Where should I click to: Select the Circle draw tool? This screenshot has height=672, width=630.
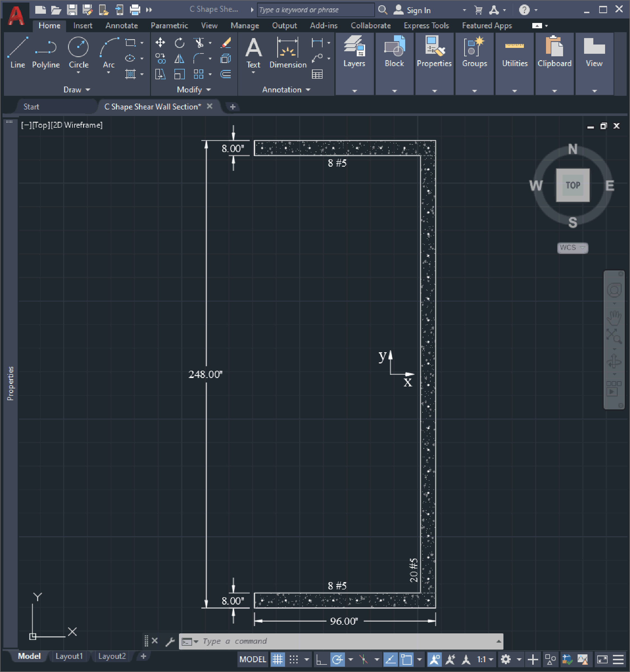click(x=78, y=52)
